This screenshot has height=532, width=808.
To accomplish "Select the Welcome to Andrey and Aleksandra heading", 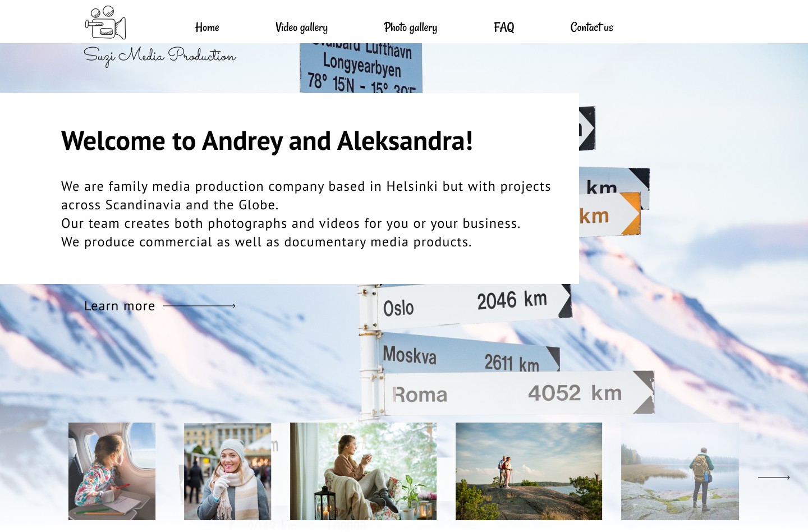I will tap(267, 140).
